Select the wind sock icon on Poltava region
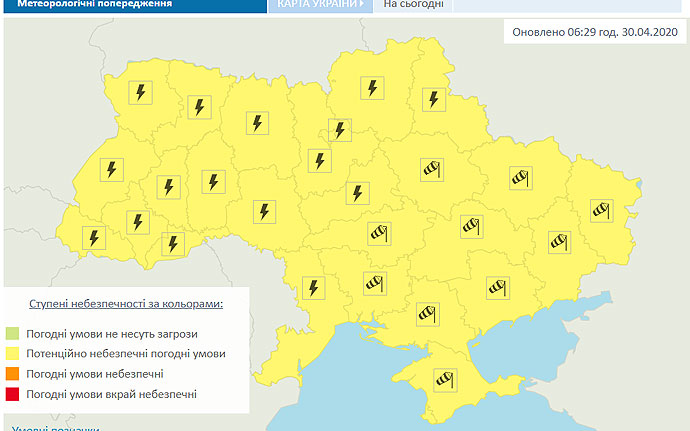The width and height of the screenshot is (690, 431). [x=431, y=168]
